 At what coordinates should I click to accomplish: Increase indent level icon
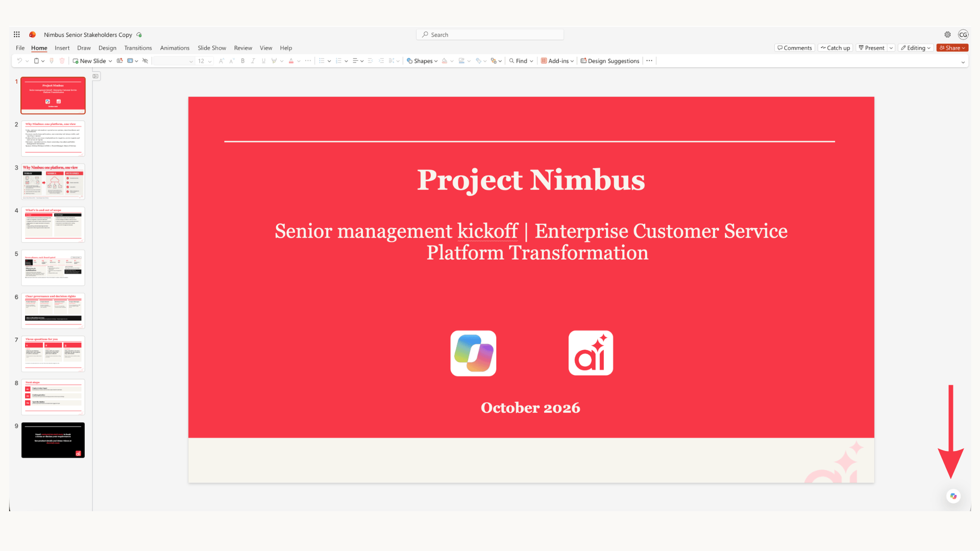pos(381,61)
